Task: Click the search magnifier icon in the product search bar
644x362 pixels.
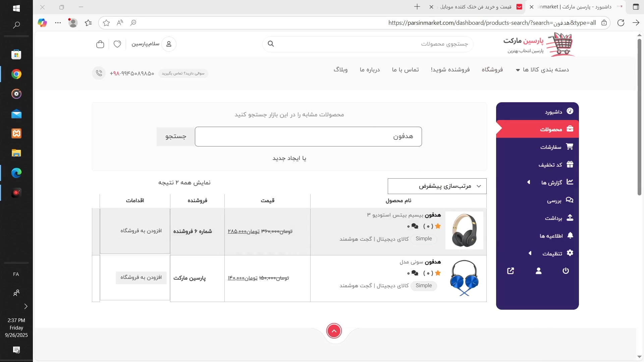Action: pyautogui.click(x=271, y=44)
